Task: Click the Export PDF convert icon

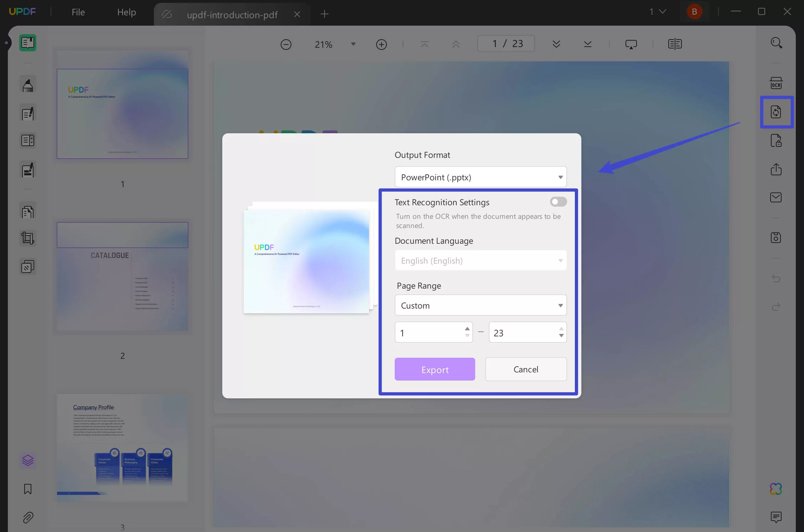Action: (x=776, y=112)
